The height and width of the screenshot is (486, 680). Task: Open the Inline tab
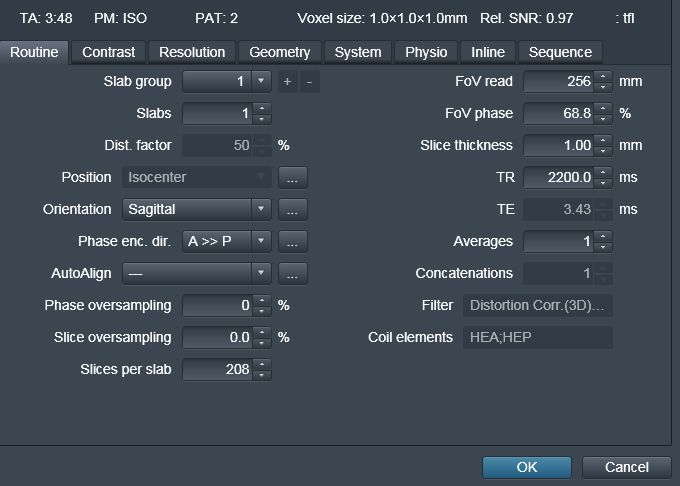(x=488, y=52)
